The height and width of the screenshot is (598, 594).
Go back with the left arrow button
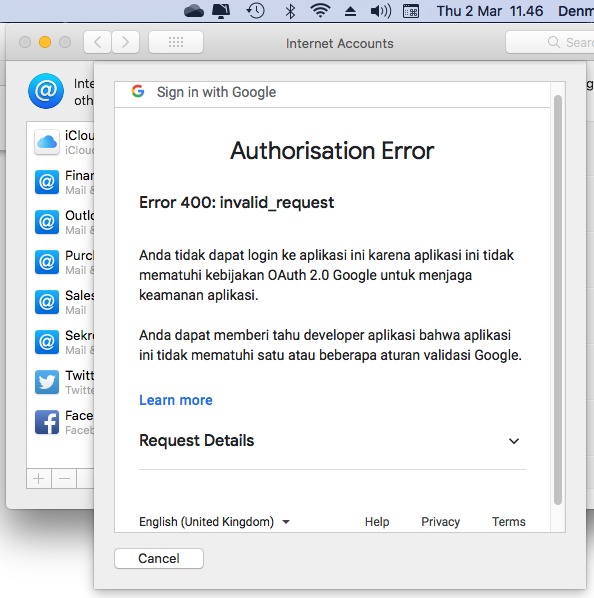coord(98,42)
